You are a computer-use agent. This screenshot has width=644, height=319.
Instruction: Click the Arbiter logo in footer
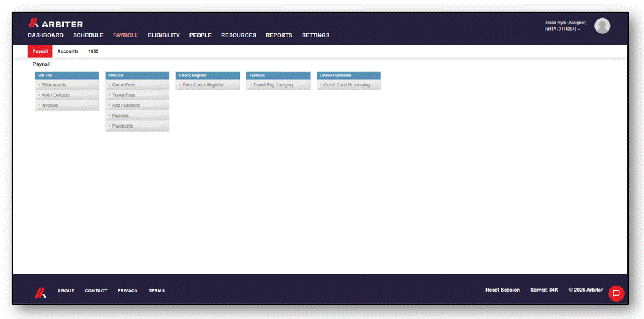tap(40, 292)
